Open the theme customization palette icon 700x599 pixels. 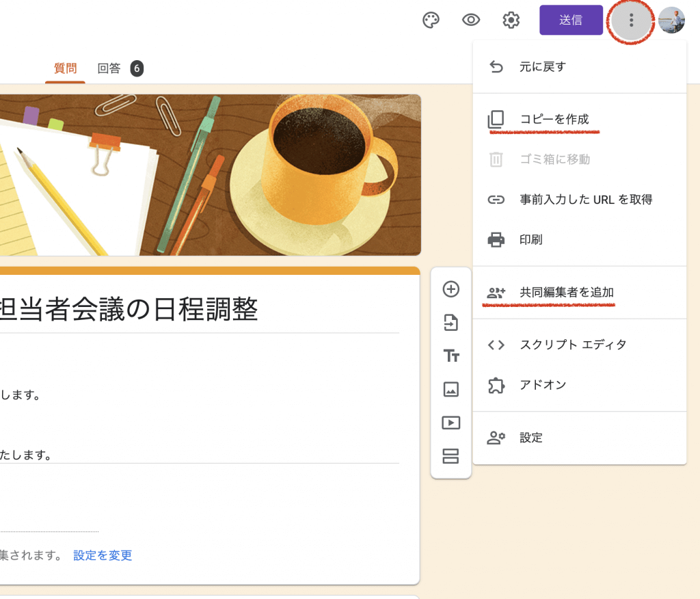[431, 21]
